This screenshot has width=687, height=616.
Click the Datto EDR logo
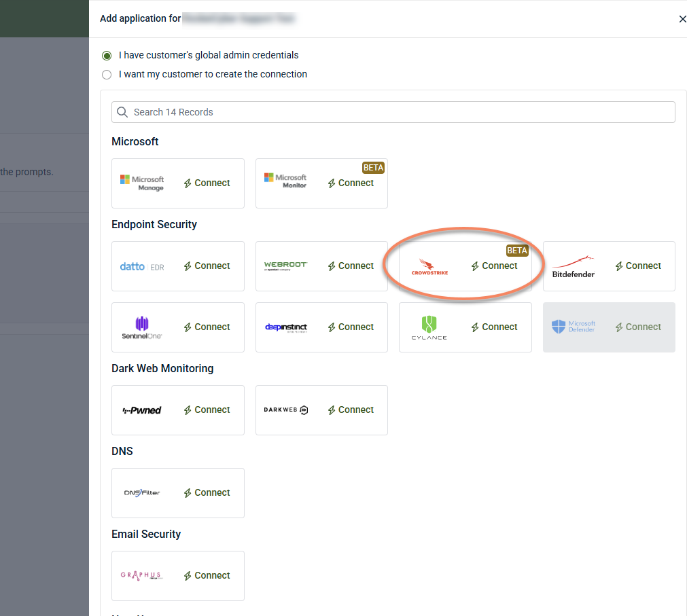(x=142, y=267)
